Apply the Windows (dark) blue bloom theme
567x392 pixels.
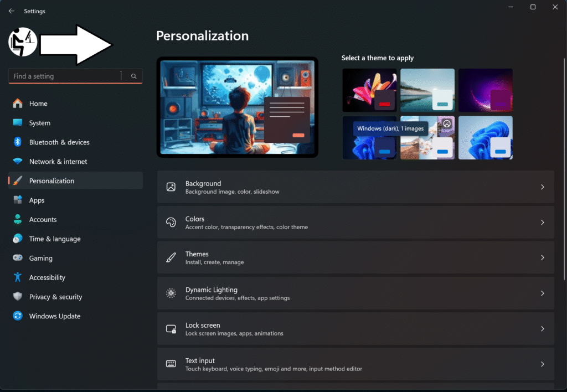tap(369, 138)
